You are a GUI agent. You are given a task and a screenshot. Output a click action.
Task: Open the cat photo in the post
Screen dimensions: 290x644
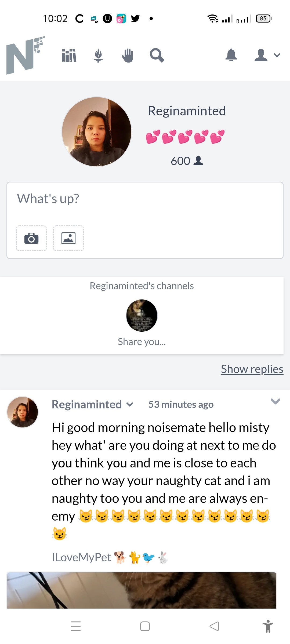142,590
